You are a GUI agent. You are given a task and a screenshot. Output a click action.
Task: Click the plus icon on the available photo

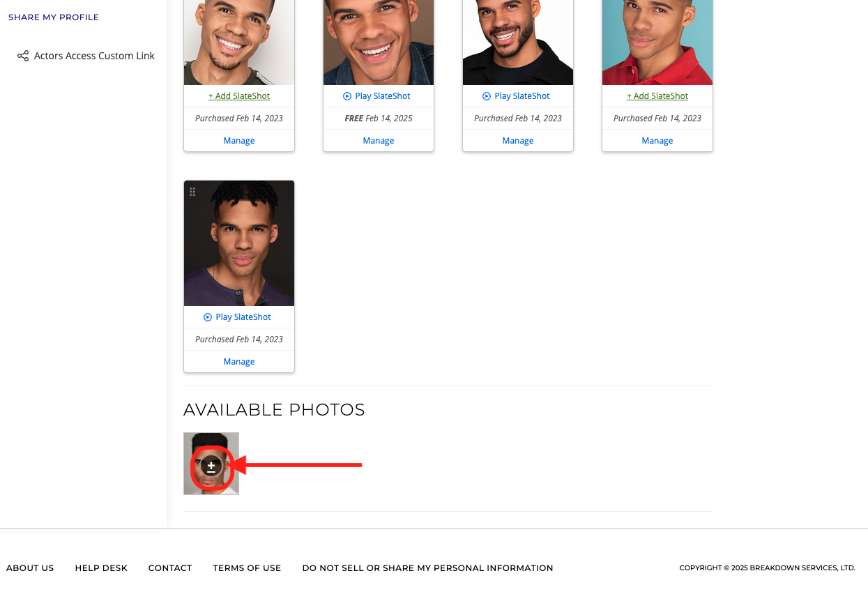click(x=211, y=466)
